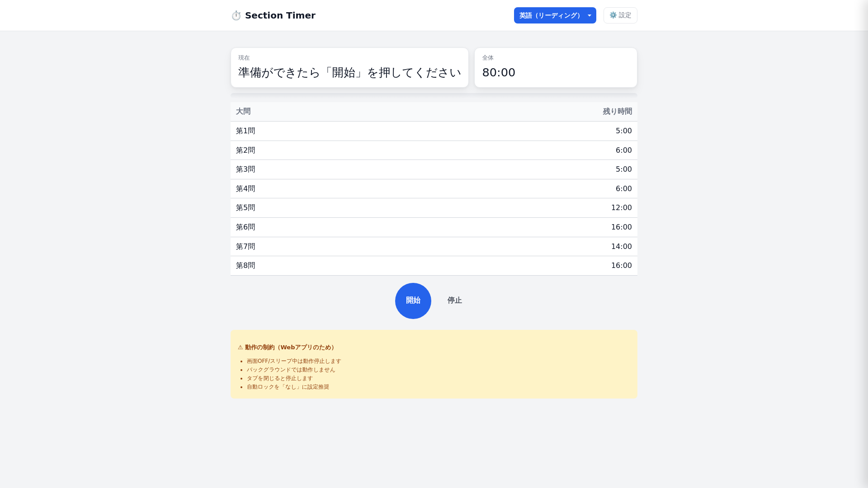Image resolution: width=868 pixels, height=488 pixels.
Task: Click the 6:00 time in 第2問 row
Action: pyautogui.click(x=623, y=150)
